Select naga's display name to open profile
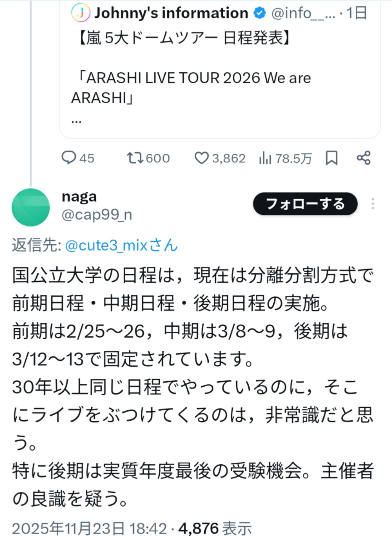 [x=79, y=197]
